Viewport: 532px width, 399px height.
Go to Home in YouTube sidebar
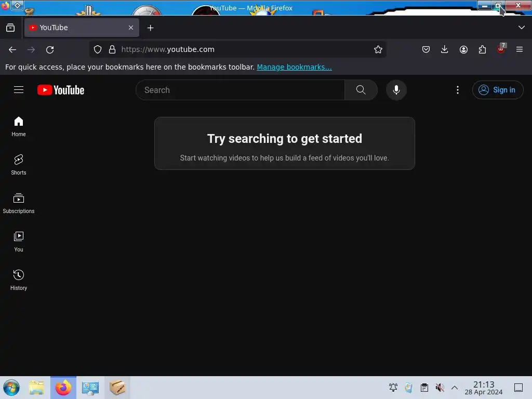(19, 127)
